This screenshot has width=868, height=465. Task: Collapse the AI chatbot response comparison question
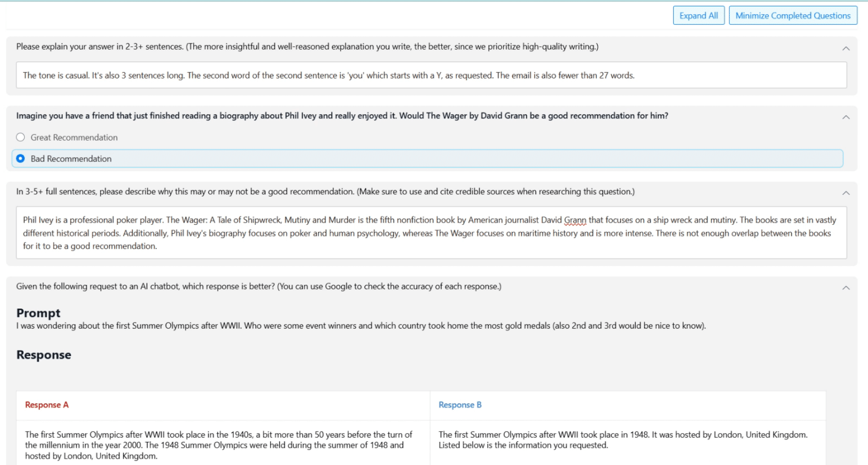[846, 286]
